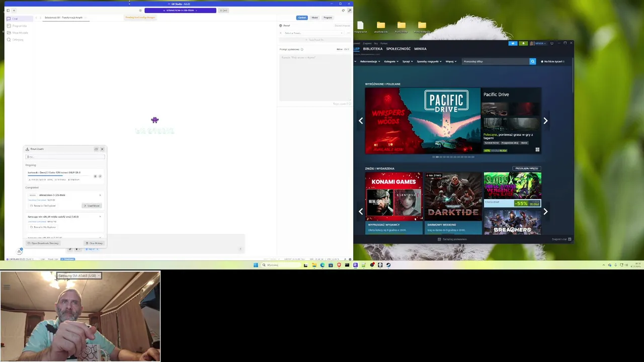
Task: Expand Sprzęt dropdown in Steam store
Action: [x=408, y=61]
